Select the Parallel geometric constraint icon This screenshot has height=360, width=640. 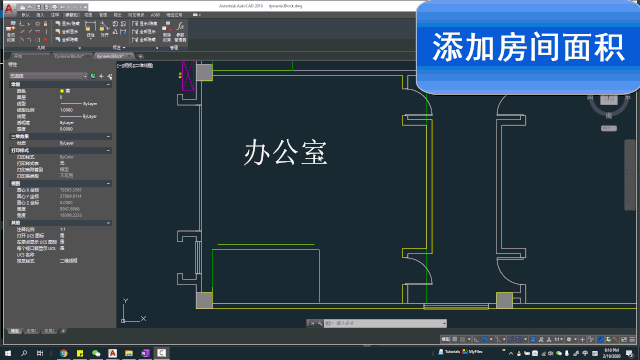coord(22,32)
